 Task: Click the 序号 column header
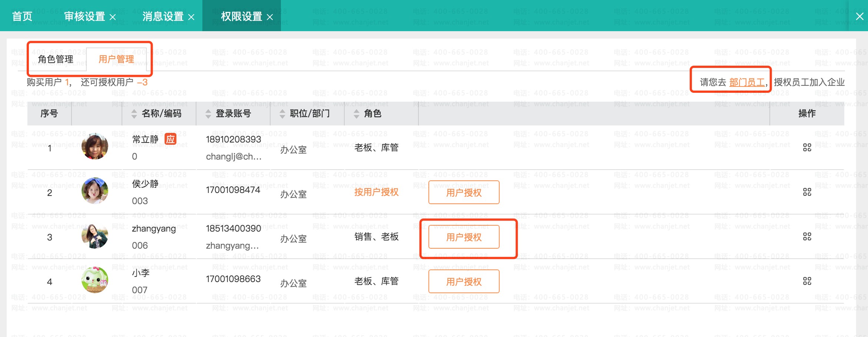click(x=49, y=113)
